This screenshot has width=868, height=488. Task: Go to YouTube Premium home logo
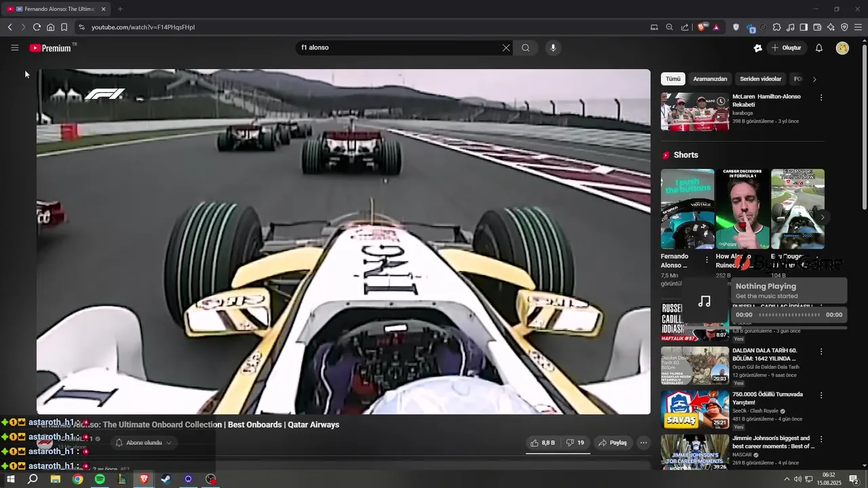[x=50, y=48]
